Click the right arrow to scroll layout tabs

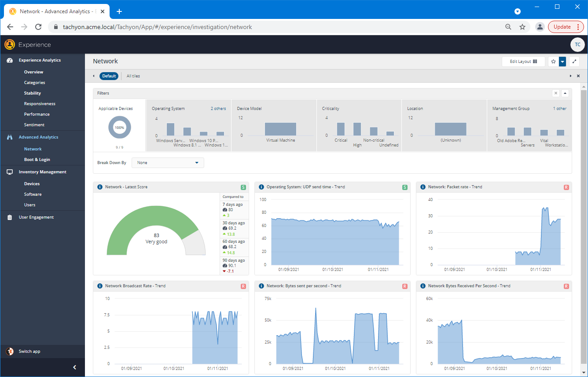click(x=571, y=76)
